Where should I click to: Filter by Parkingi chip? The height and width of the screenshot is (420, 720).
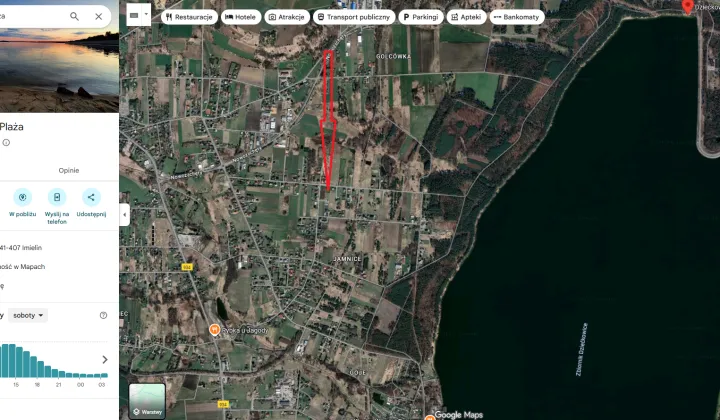(421, 17)
